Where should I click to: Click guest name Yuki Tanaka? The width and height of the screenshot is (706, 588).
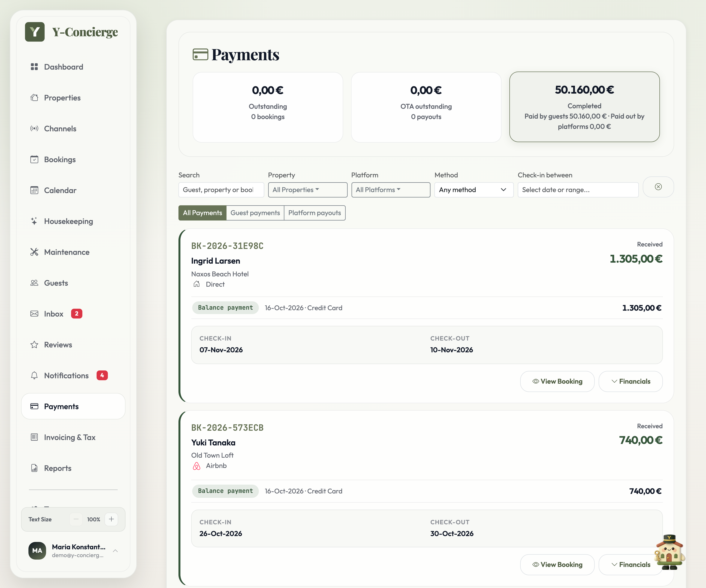coord(213,443)
